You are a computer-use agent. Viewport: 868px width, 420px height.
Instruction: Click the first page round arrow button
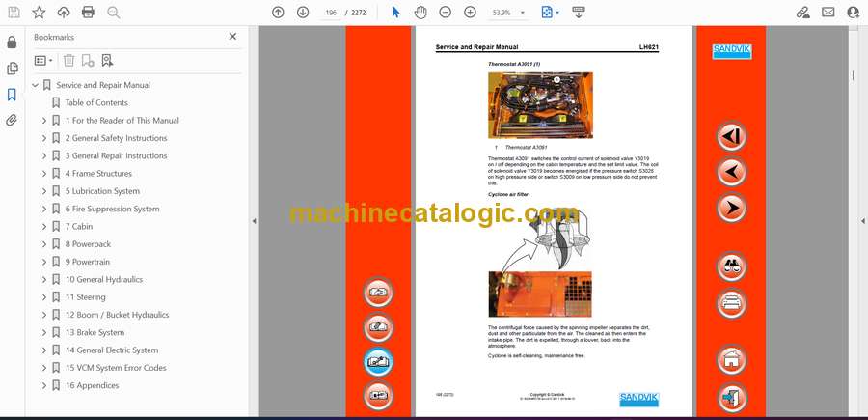[x=731, y=136]
